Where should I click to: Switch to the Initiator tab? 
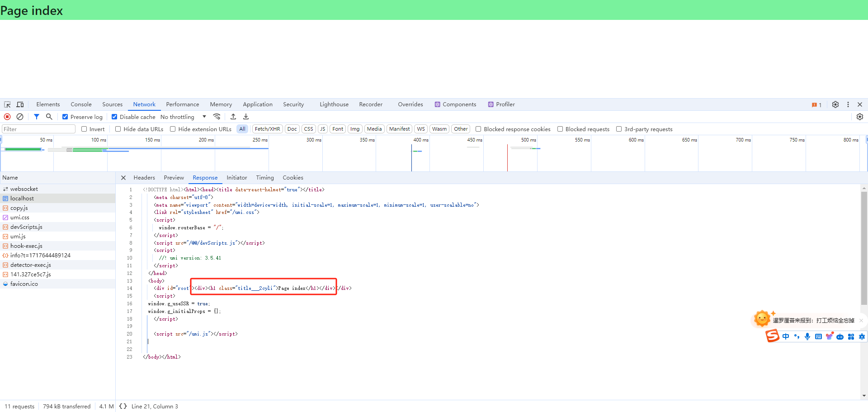[237, 178]
